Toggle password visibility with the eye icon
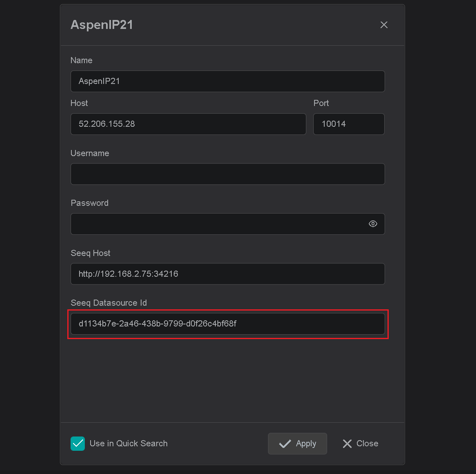The height and width of the screenshot is (474, 476). (x=373, y=224)
